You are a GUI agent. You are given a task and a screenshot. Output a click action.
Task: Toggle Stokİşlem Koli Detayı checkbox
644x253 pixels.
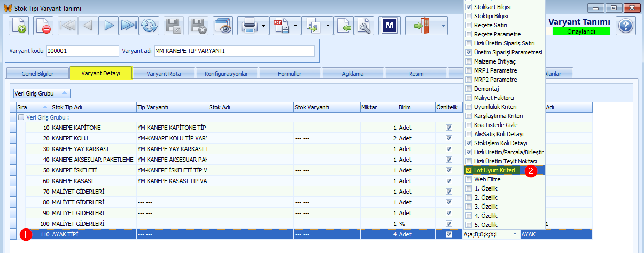(x=469, y=143)
